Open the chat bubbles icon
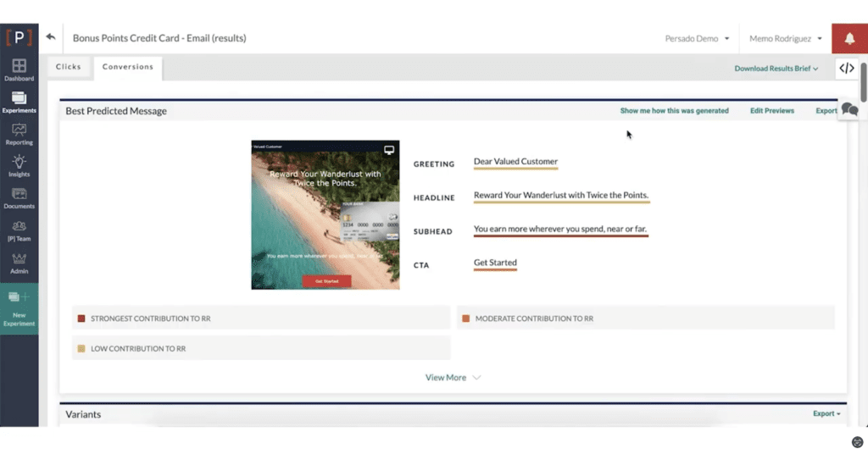 [x=849, y=109]
